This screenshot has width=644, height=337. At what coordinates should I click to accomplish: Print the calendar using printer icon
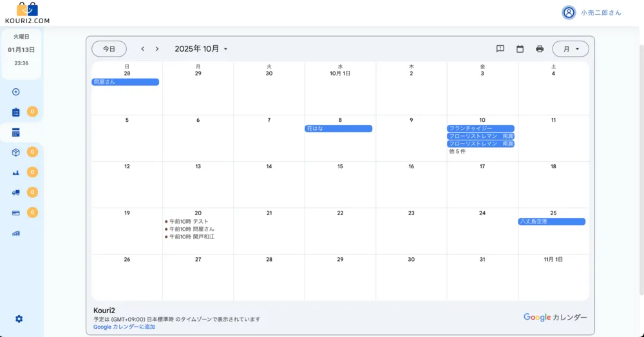[540, 49]
